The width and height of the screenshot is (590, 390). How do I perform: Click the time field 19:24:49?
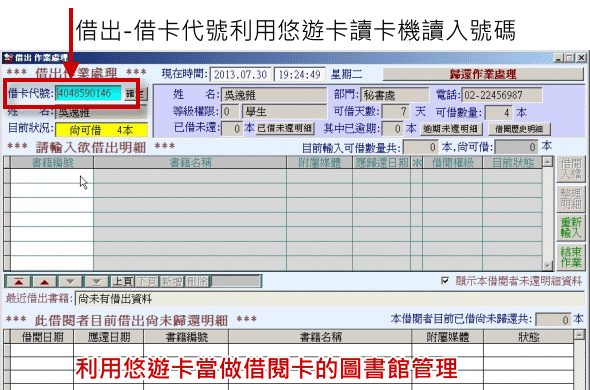pos(300,74)
